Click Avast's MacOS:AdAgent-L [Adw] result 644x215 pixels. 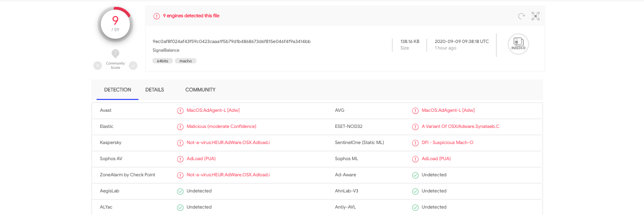point(213,110)
